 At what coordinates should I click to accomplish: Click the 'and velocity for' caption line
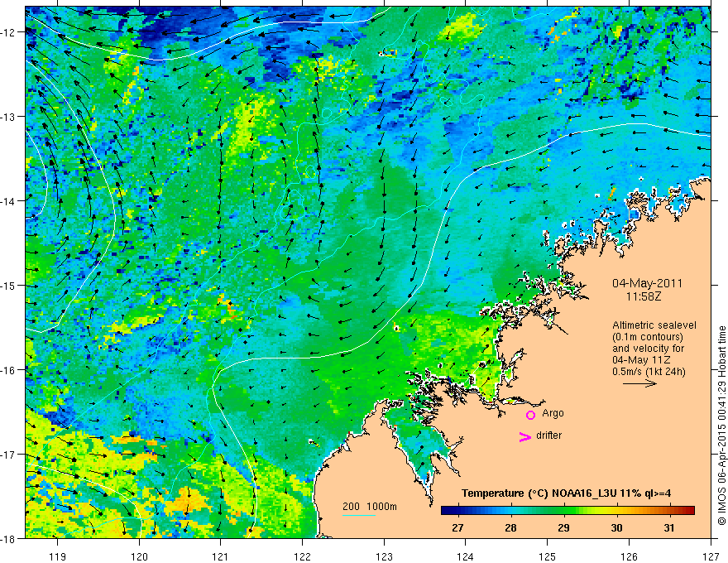[648, 348]
